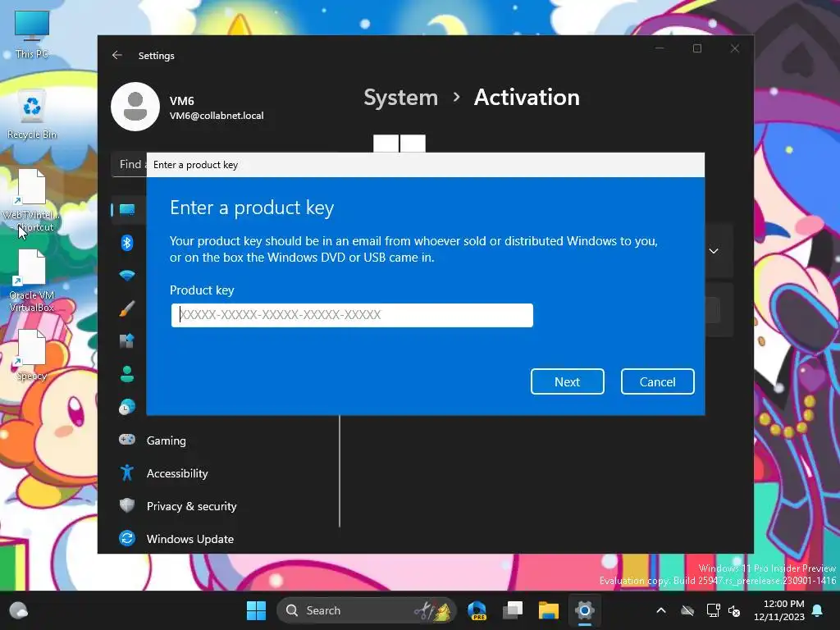Open notifications bell icon
The image size is (840, 630).
click(818, 610)
